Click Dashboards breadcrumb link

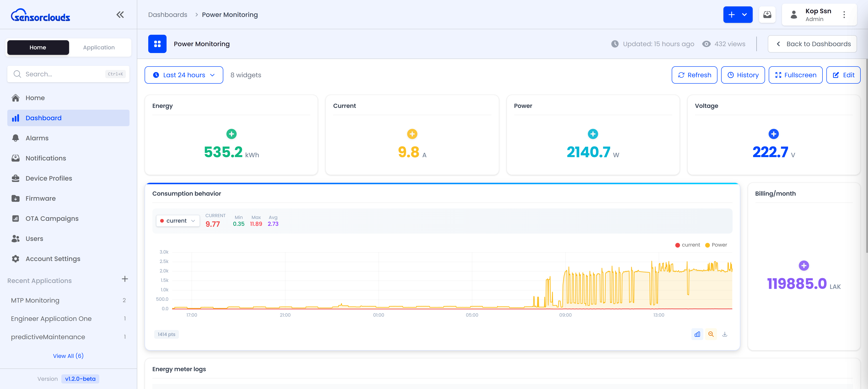pyautogui.click(x=167, y=14)
